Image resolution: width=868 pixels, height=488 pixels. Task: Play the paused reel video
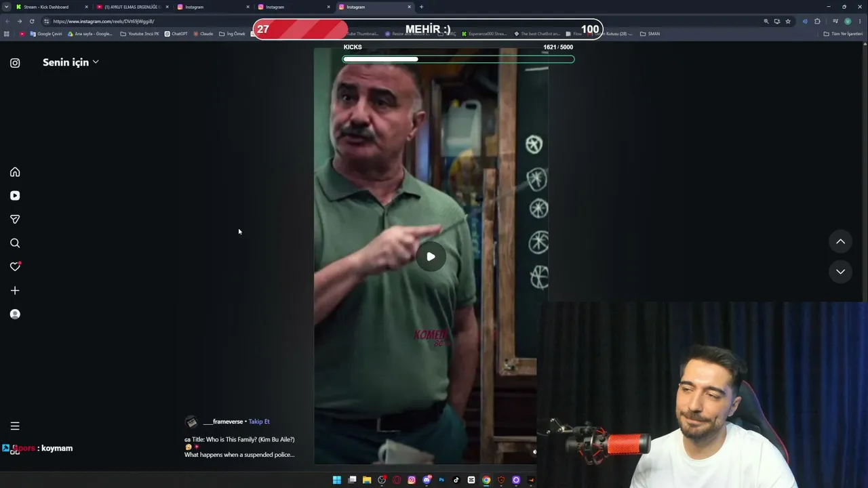point(431,257)
